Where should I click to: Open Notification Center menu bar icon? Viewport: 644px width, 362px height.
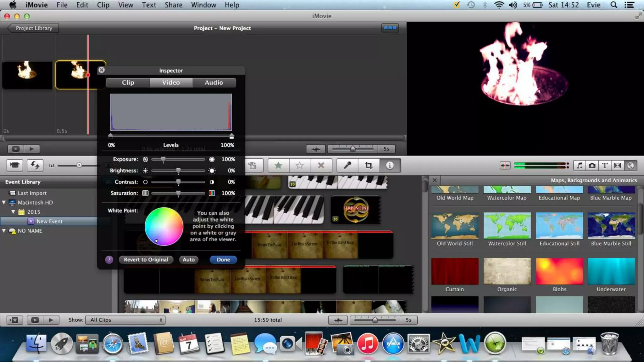click(629, 5)
